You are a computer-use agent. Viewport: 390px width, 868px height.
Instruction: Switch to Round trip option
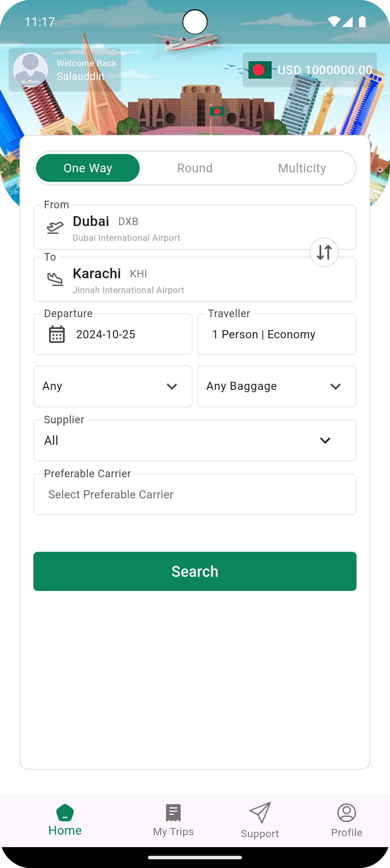tap(195, 168)
